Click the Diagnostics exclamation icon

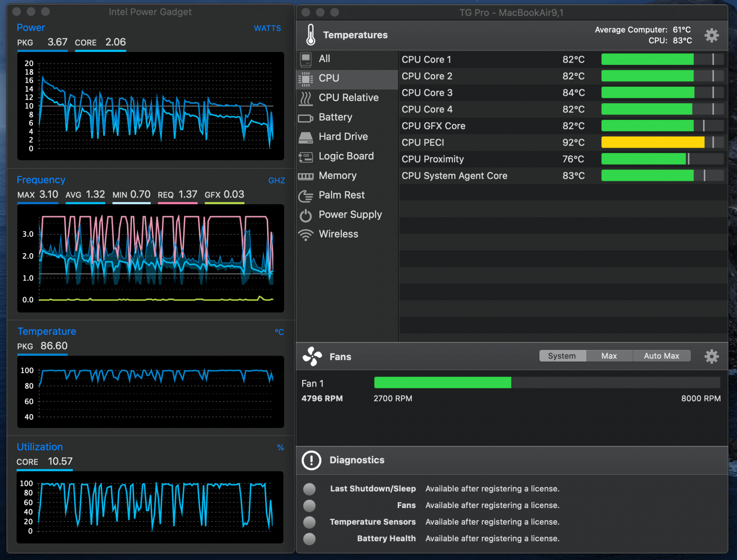[x=311, y=460]
